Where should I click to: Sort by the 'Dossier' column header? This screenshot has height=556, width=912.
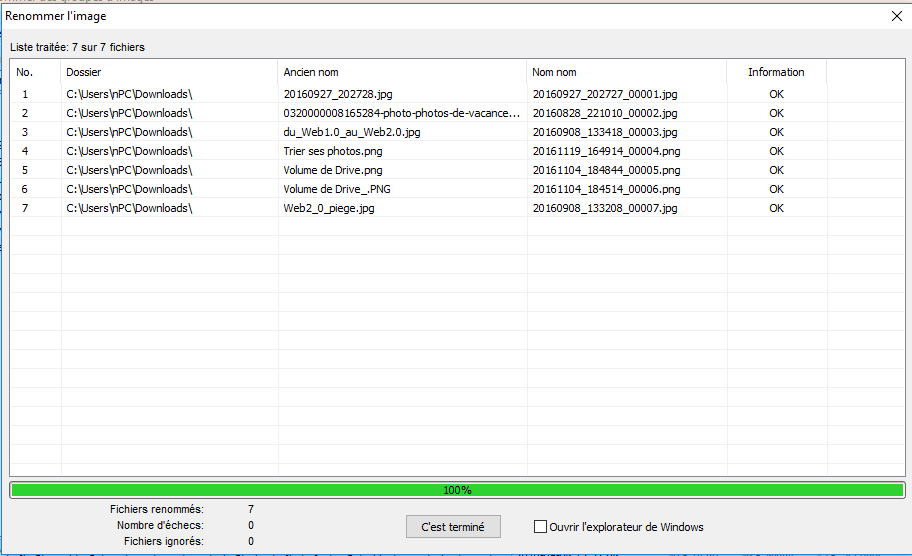[169, 72]
